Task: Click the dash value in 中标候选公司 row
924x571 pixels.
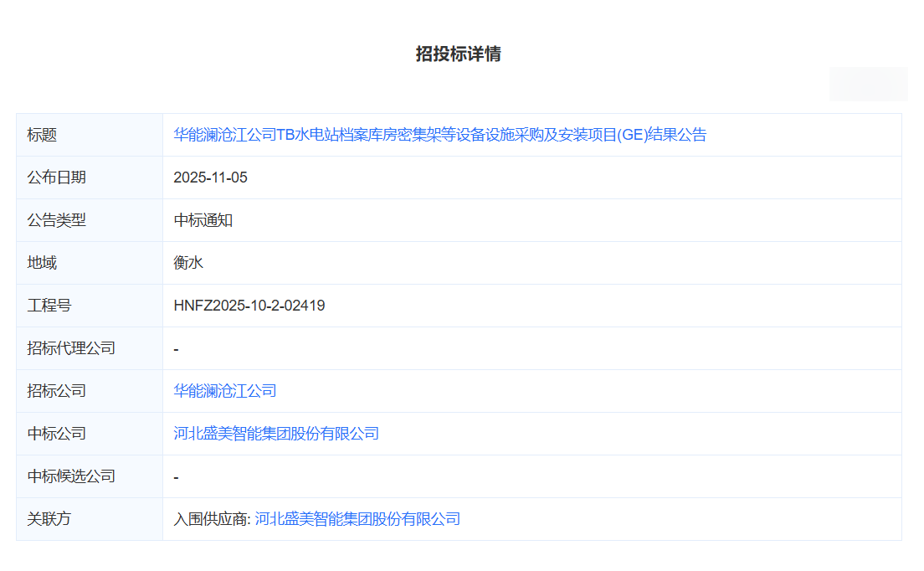Action: [176, 477]
